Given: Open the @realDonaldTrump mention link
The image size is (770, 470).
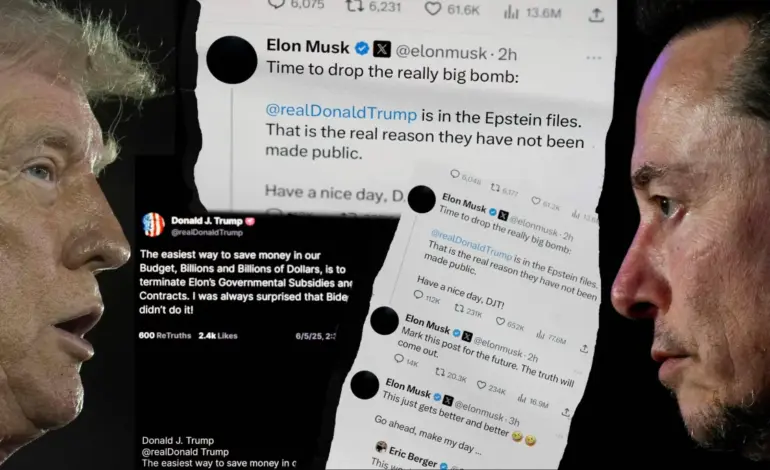Looking at the screenshot, I should pyautogui.click(x=341, y=112).
